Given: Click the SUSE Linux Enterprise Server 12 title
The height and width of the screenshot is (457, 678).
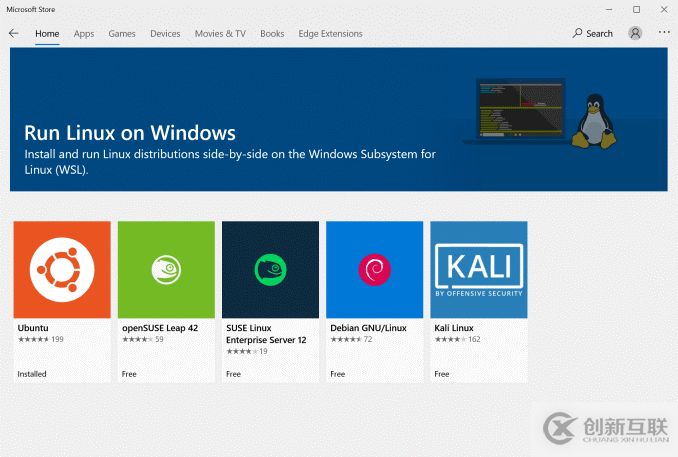Looking at the screenshot, I should pyautogui.click(x=266, y=334).
